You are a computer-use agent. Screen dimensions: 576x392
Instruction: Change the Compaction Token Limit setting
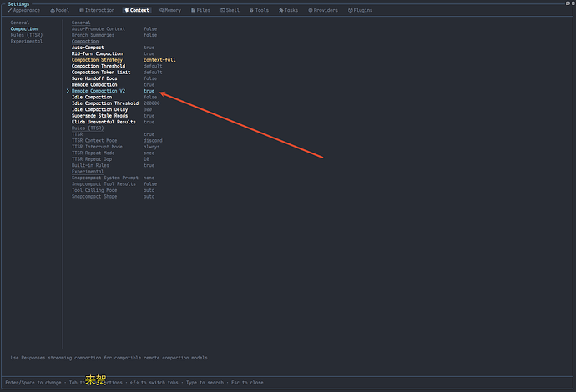[117, 73]
